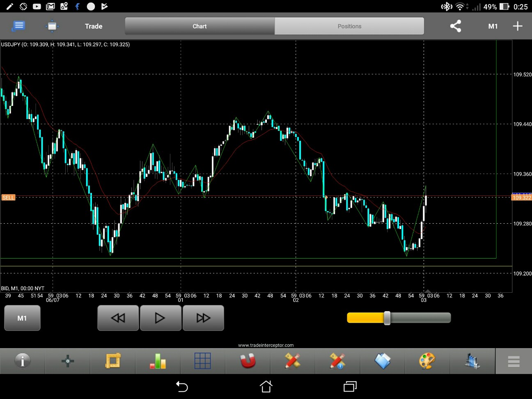This screenshot has height=399, width=532.
Task: Tap the Bluetooth status icon
Action: click(x=447, y=7)
